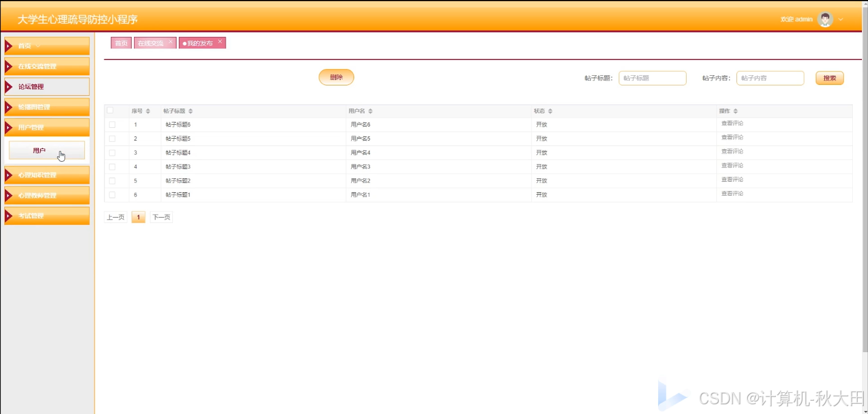This screenshot has height=414, width=868.
Task: Expand 考试管理 in the sidebar
Action: [x=47, y=216]
